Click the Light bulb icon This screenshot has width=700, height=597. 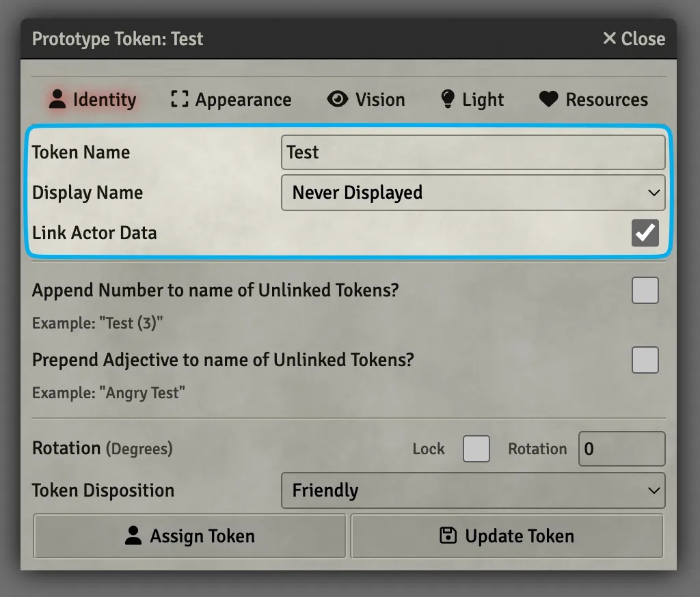pos(448,100)
